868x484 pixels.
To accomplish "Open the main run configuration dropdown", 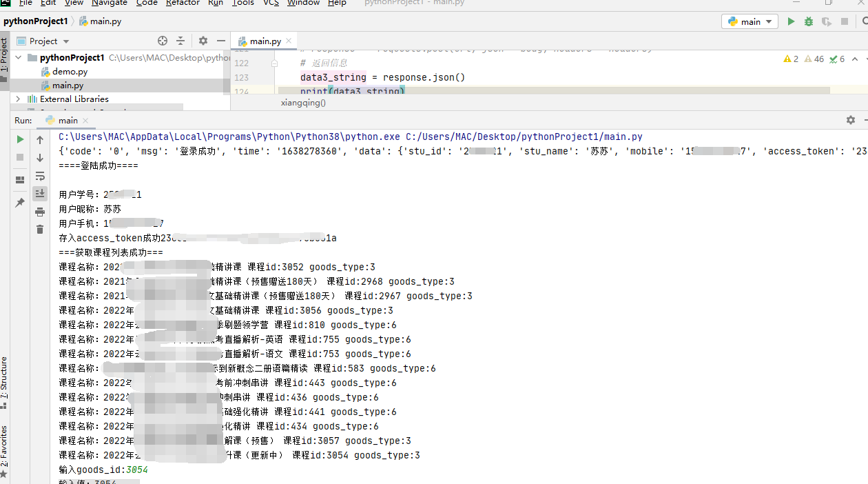I will (750, 21).
